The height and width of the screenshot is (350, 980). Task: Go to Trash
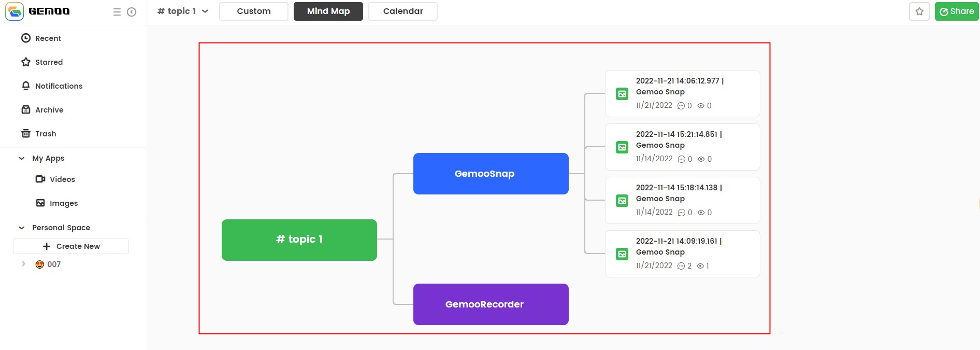[39, 134]
